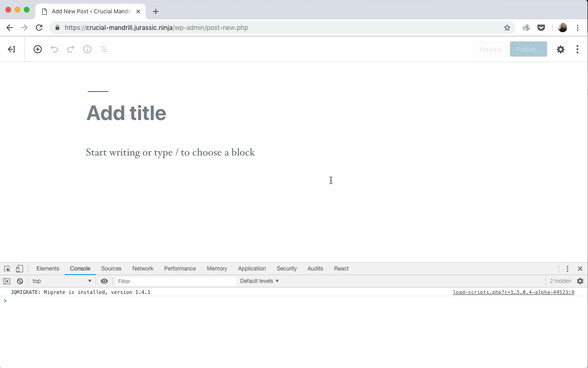
Task: Select the JQMIGRATE console message
Action: 80,292
